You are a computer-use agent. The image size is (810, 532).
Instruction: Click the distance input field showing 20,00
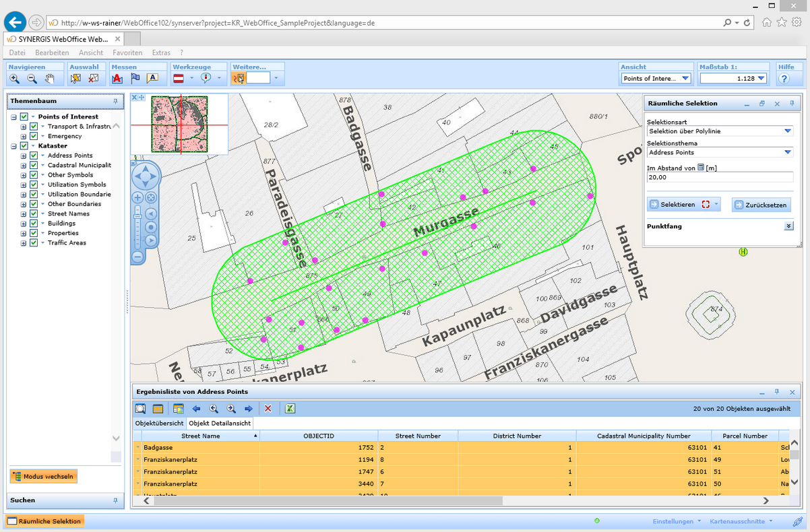click(719, 177)
